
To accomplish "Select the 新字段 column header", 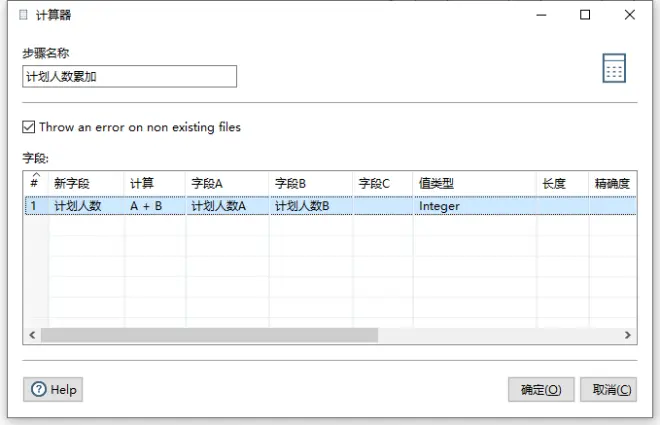I will click(x=86, y=183).
